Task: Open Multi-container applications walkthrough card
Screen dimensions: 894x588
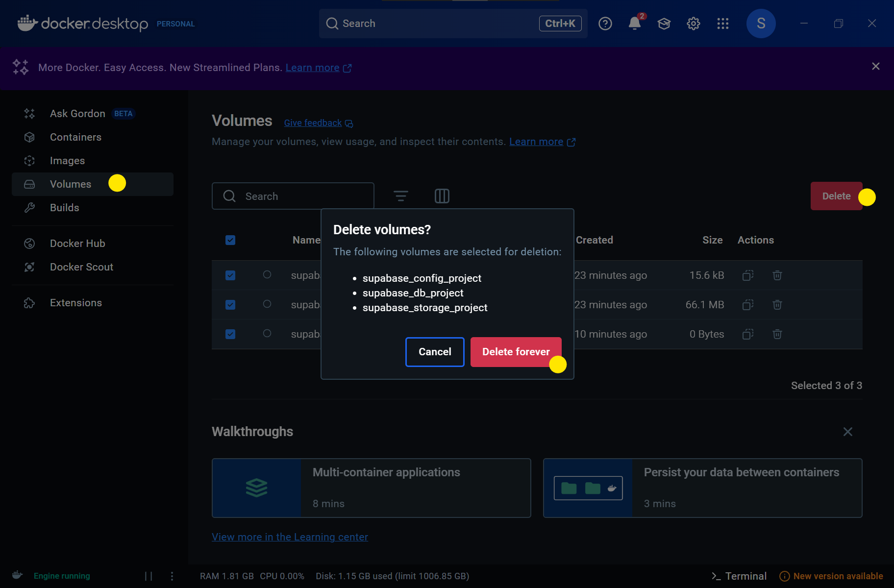Action: click(372, 488)
